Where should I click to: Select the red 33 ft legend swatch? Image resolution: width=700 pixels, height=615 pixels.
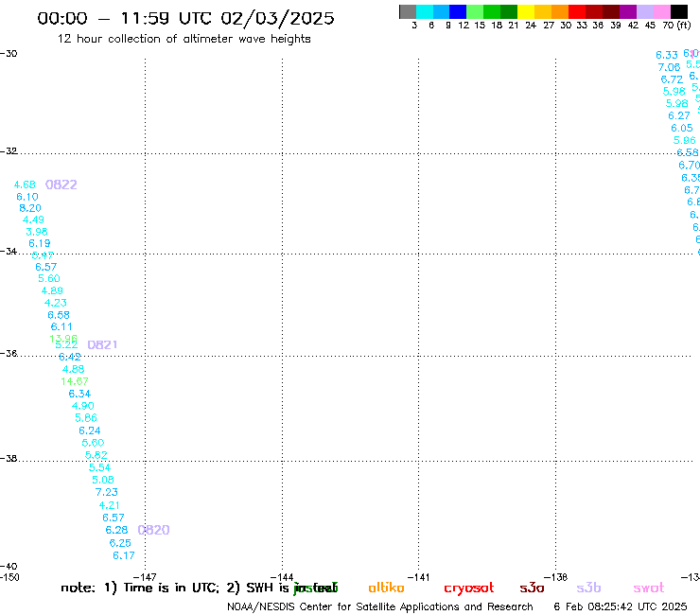click(577, 11)
